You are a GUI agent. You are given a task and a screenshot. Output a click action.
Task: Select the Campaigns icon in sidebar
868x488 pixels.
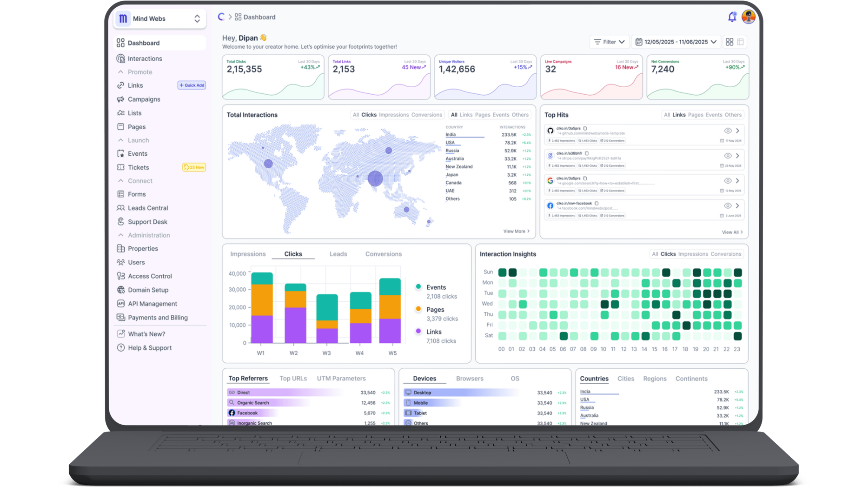coord(120,99)
